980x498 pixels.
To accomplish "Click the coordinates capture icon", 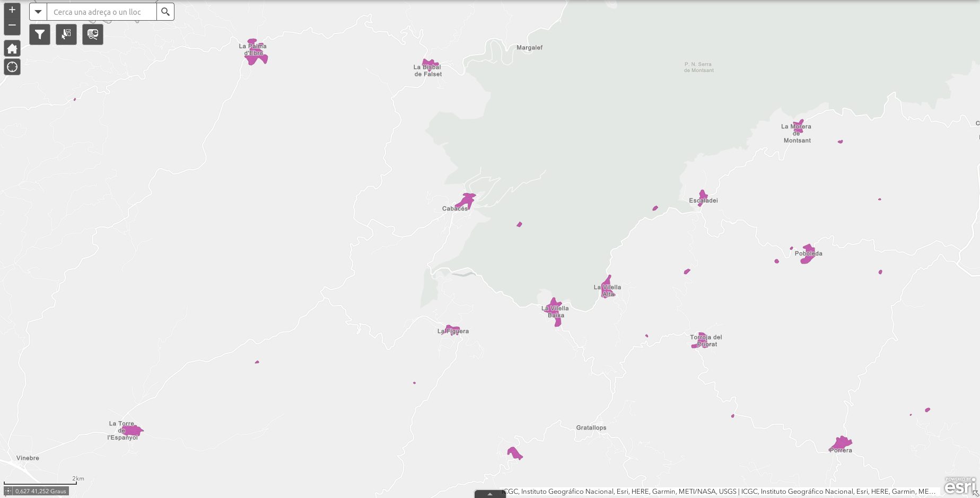I will 8,491.
